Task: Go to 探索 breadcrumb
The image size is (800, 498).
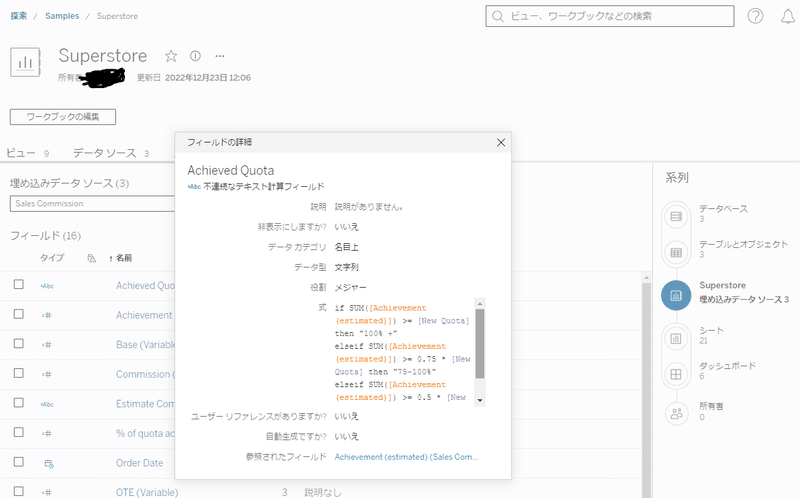Action: point(18,16)
